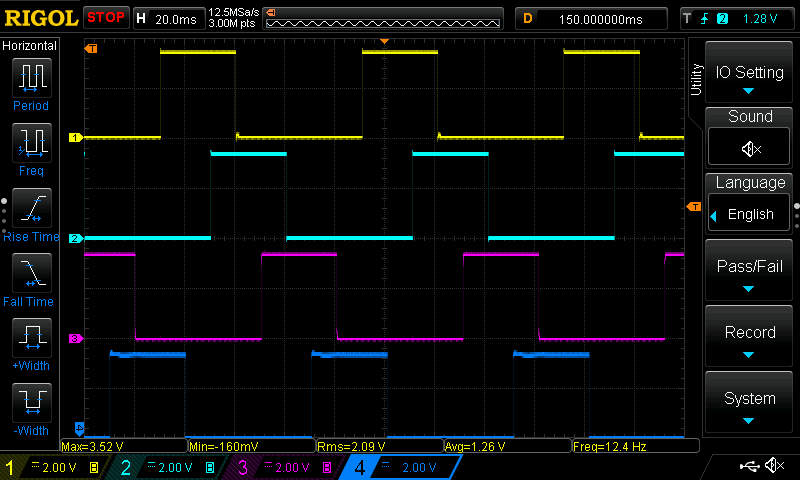Toggle the Sound mute button
800x480 pixels.
(749, 147)
